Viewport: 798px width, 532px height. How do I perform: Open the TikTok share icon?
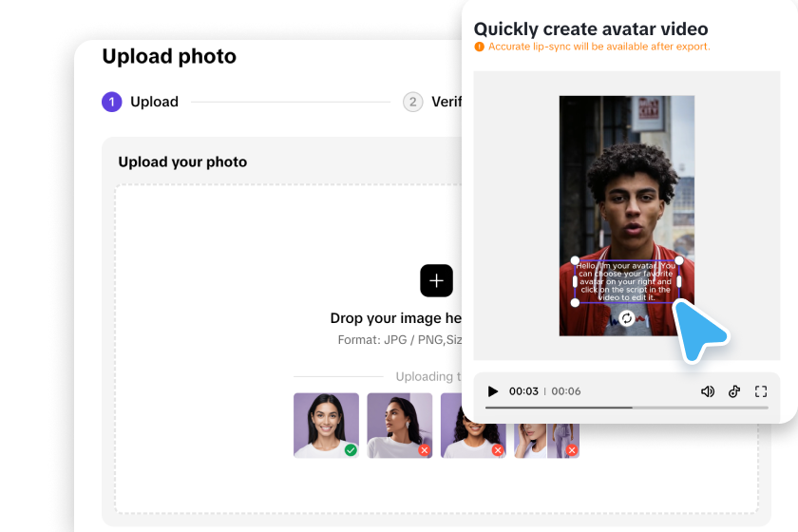click(x=733, y=391)
